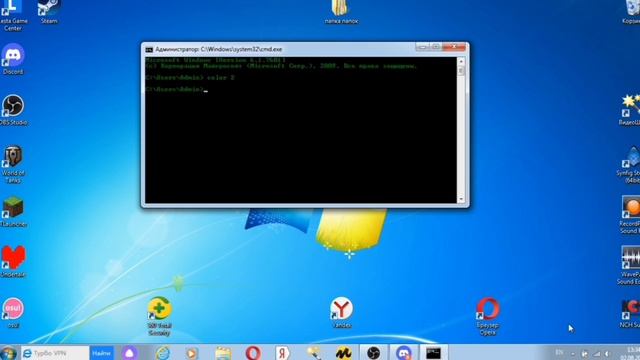Open the Opera browser desktop shortcut
The height and width of the screenshot is (360, 640).
[488, 316]
